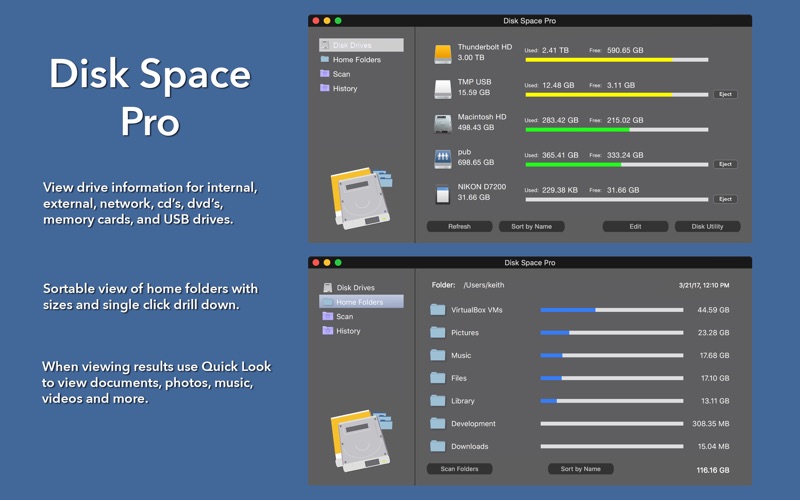The height and width of the screenshot is (500, 800).
Task: Click the Macintosh HD disk icon
Action: coord(442,124)
